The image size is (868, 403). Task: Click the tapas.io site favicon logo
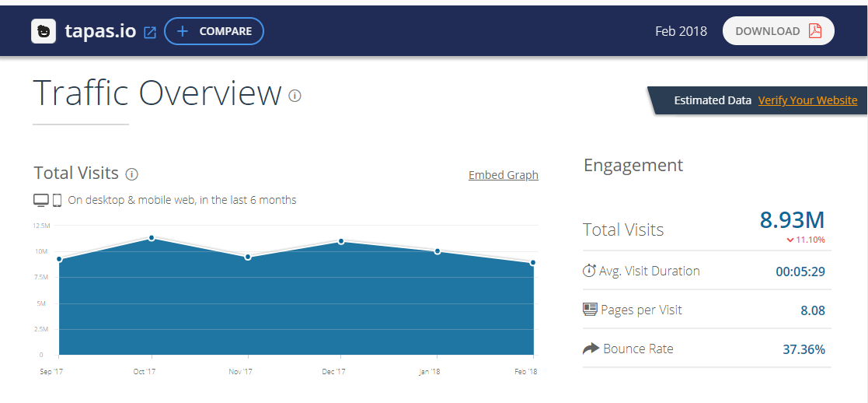44,32
